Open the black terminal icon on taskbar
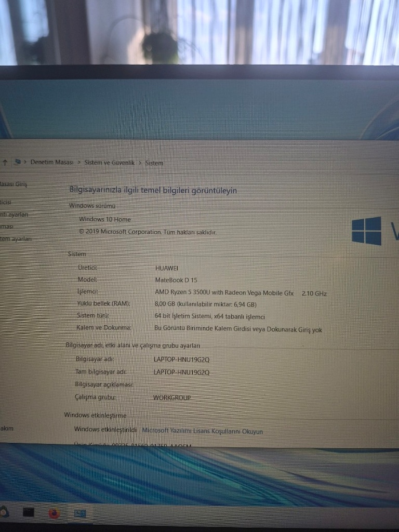The image size is (399, 532). pos(29,512)
